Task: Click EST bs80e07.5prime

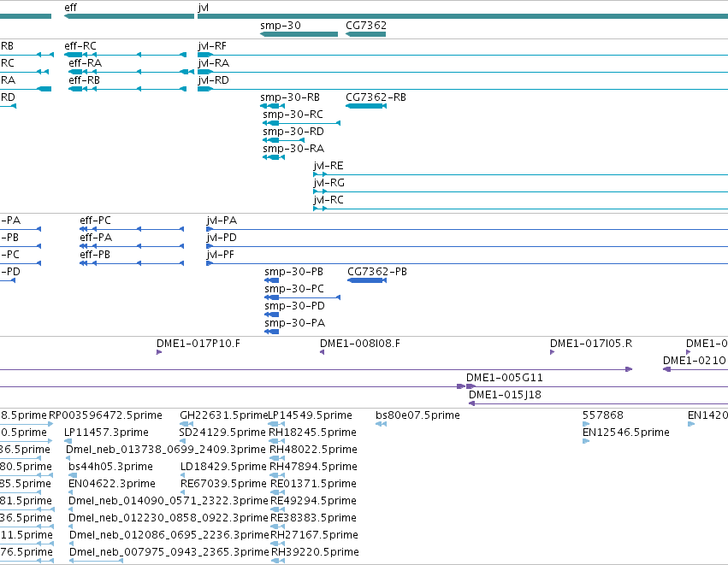Action: coord(381,424)
